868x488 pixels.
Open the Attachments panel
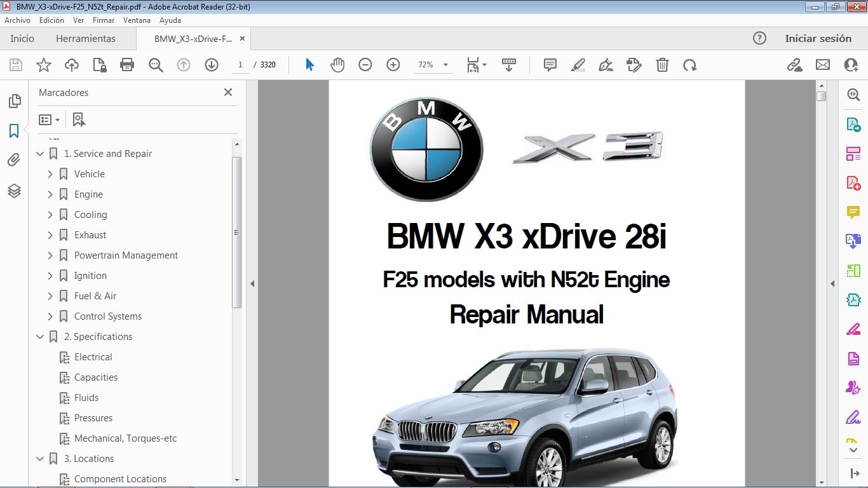click(14, 159)
